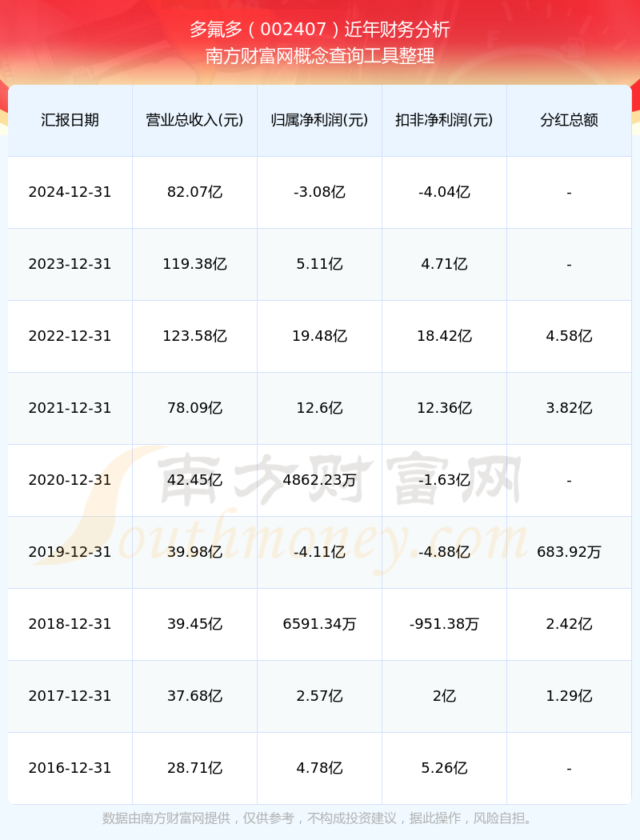Click the value -4.04亿
This screenshot has height=840, width=640.
[x=445, y=192]
